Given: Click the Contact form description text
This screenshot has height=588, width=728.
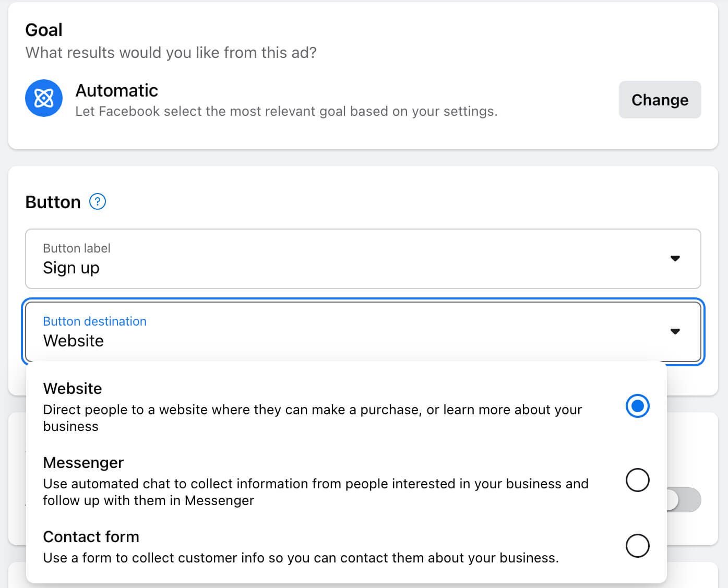Looking at the screenshot, I should coord(301,558).
